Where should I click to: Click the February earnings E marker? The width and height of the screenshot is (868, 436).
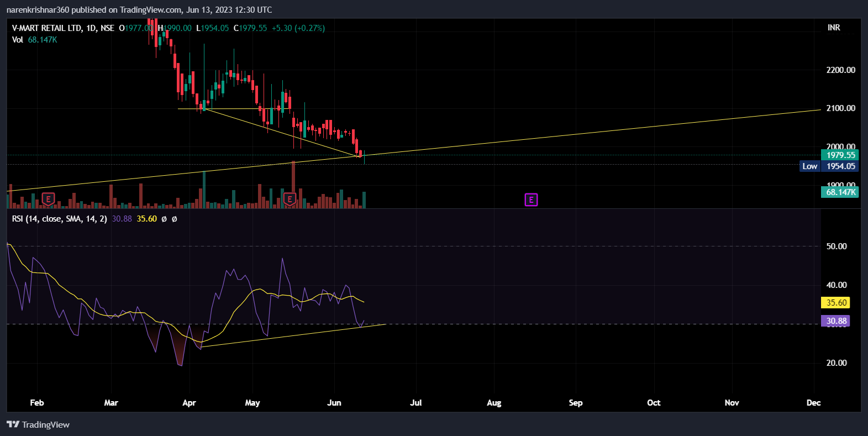pos(48,199)
